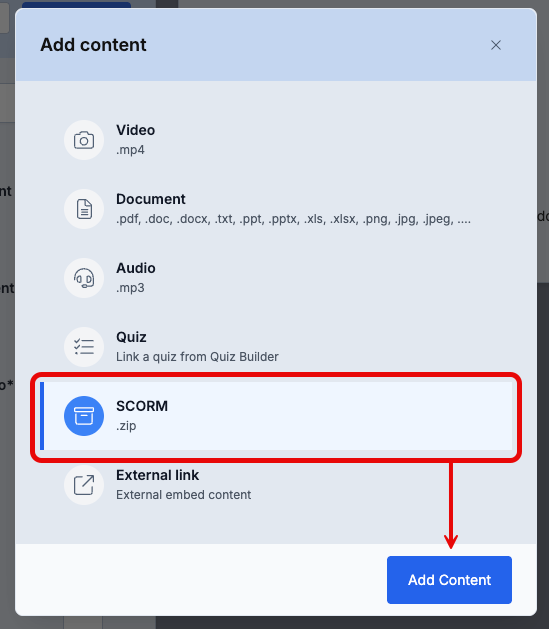Click the .mp4 format description
The width and height of the screenshot is (549, 629).
coord(130,150)
